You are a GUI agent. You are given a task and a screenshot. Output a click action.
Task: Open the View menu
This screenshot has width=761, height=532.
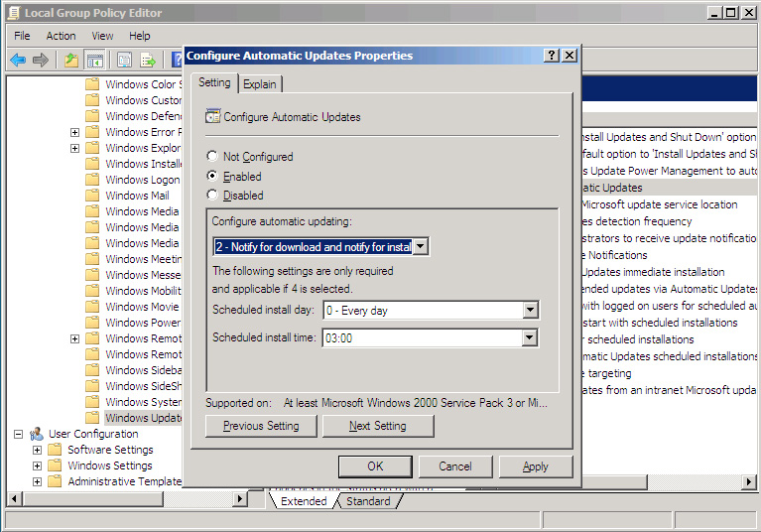[x=102, y=36]
